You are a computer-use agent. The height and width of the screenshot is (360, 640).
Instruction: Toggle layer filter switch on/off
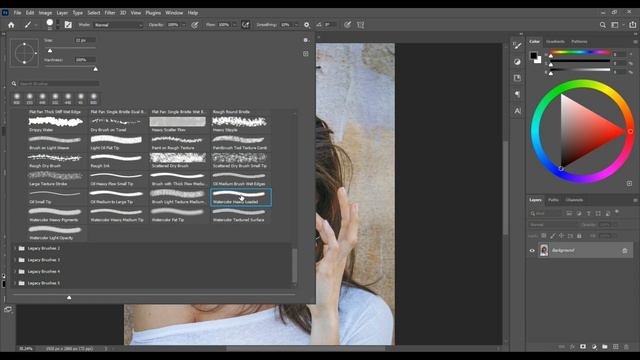click(x=617, y=211)
